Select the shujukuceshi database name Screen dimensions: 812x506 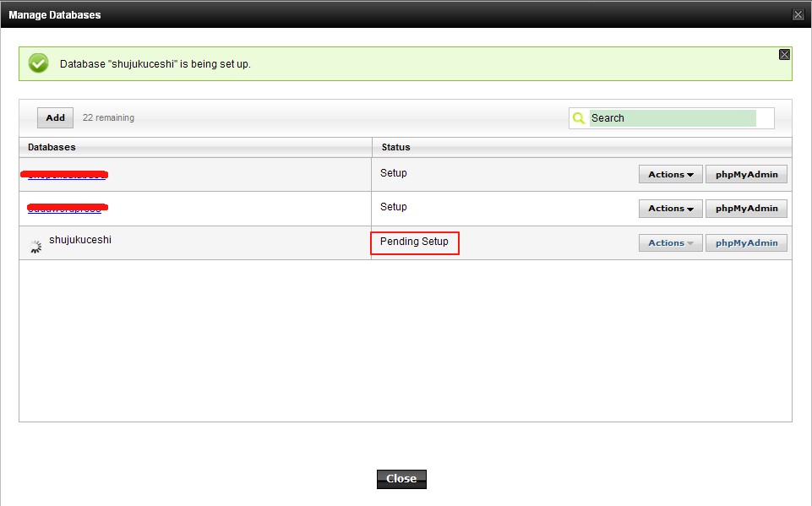(80, 240)
